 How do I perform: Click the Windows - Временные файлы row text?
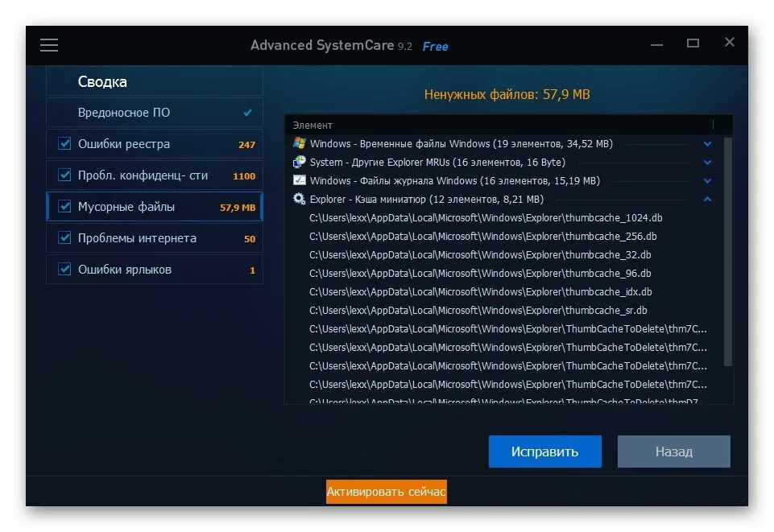pos(461,143)
